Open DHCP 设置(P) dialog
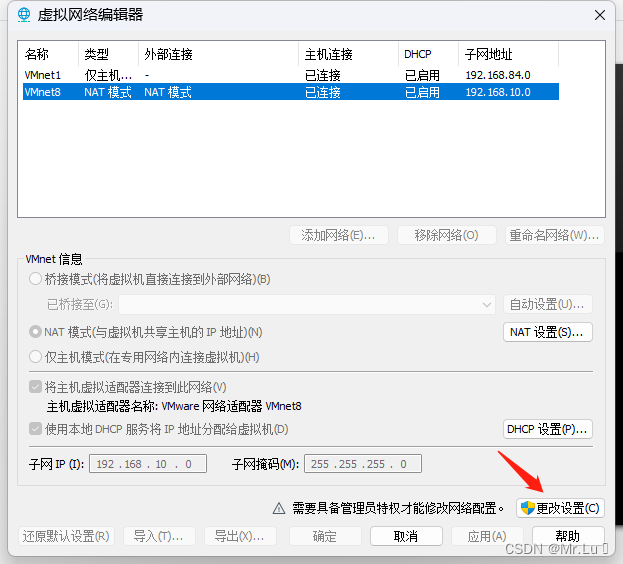The height and width of the screenshot is (564, 623). [x=548, y=429]
